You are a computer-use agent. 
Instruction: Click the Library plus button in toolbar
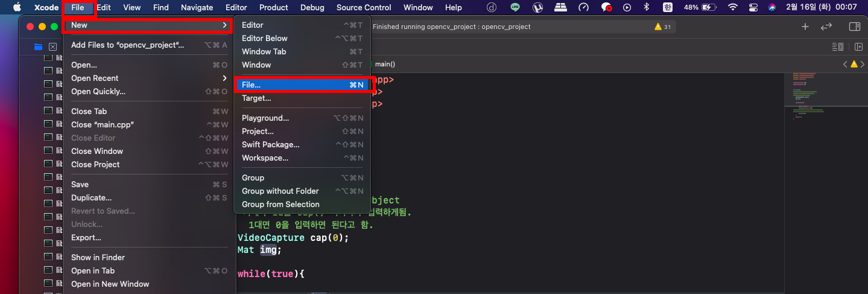(805, 27)
